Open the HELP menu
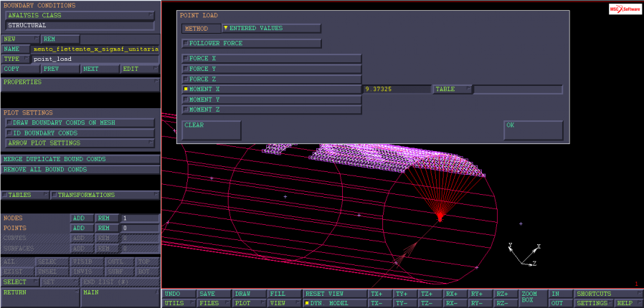Screen dimensions: 644x308 (629, 304)
